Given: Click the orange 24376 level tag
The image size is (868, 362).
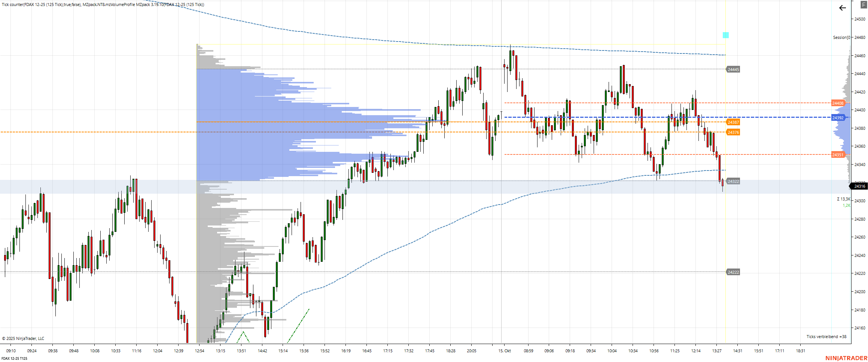Looking at the screenshot, I should click(733, 132).
